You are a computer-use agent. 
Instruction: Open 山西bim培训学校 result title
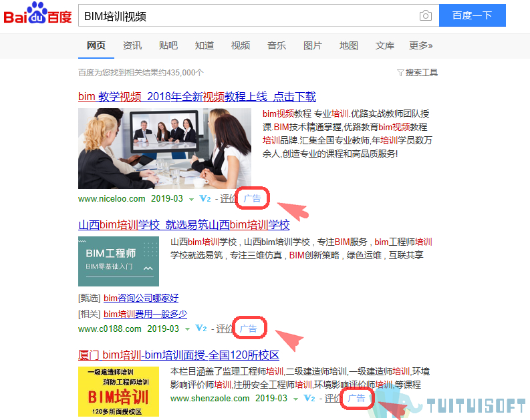pos(184,225)
